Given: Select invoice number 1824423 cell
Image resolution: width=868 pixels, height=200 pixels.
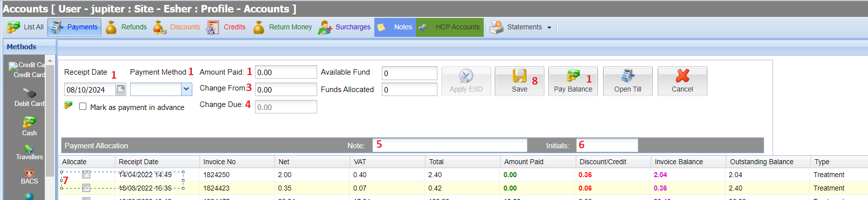Looking at the screenshot, I should coord(216,188).
